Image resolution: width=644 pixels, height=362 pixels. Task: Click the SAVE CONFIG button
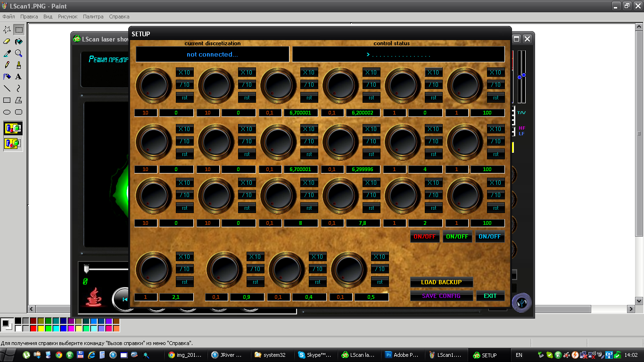(441, 296)
